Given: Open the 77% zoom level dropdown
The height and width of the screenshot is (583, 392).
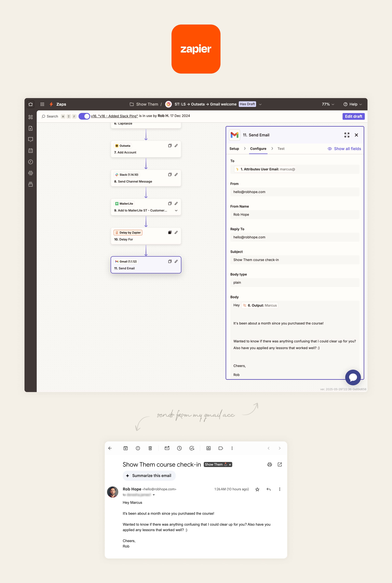Looking at the screenshot, I should 328,104.
